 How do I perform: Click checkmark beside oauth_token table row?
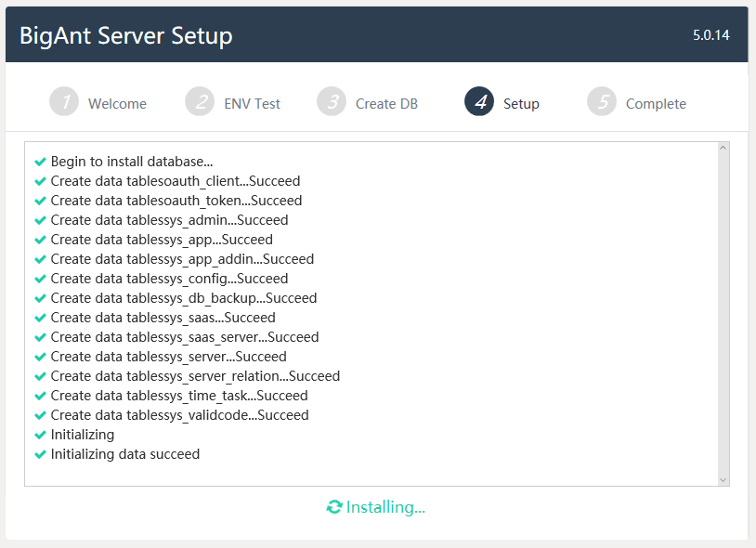[41, 201]
